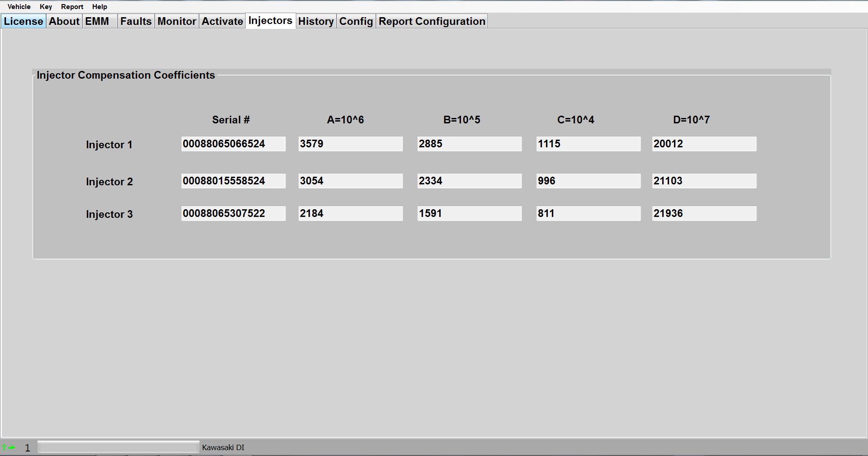868x456 pixels.
Task: Switch to the Faults tab
Action: pos(136,21)
